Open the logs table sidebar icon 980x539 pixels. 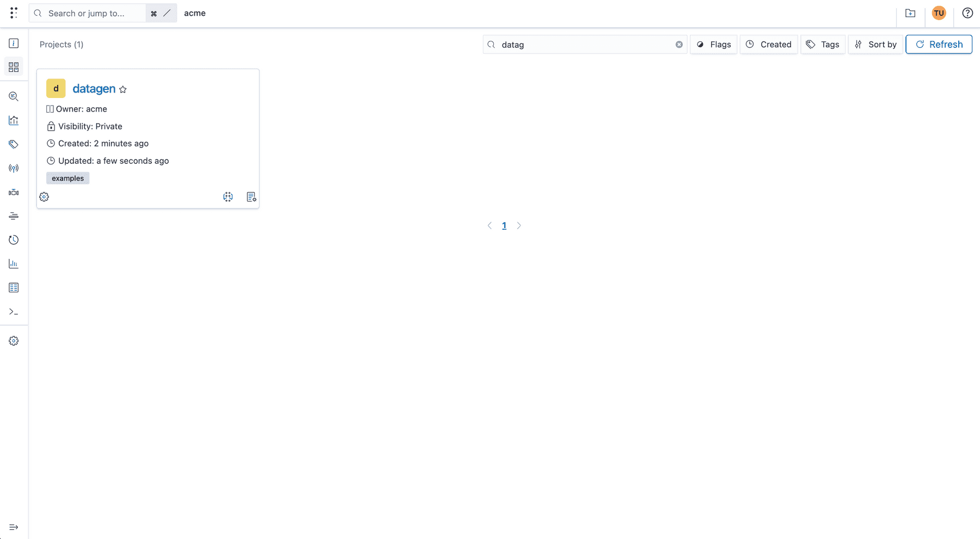pyautogui.click(x=14, y=287)
